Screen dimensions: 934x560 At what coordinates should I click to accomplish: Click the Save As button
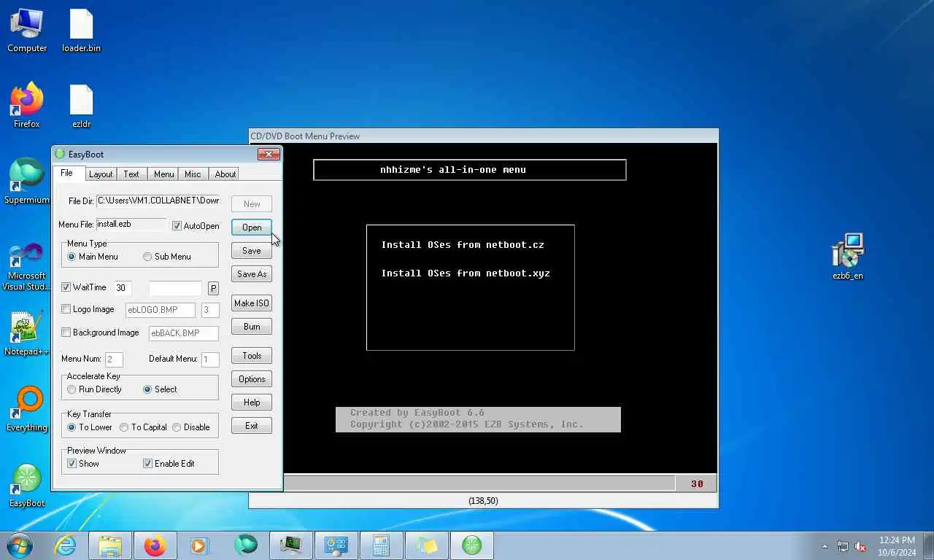[252, 274]
